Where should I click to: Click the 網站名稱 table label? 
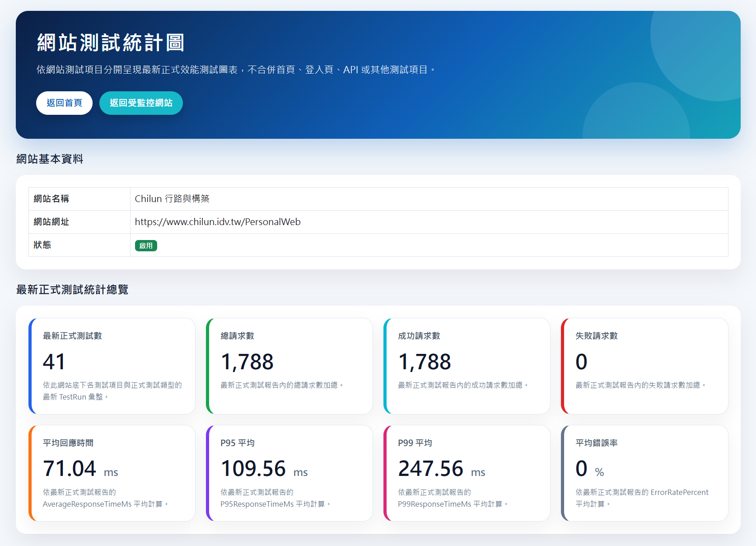pyautogui.click(x=51, y=199)
